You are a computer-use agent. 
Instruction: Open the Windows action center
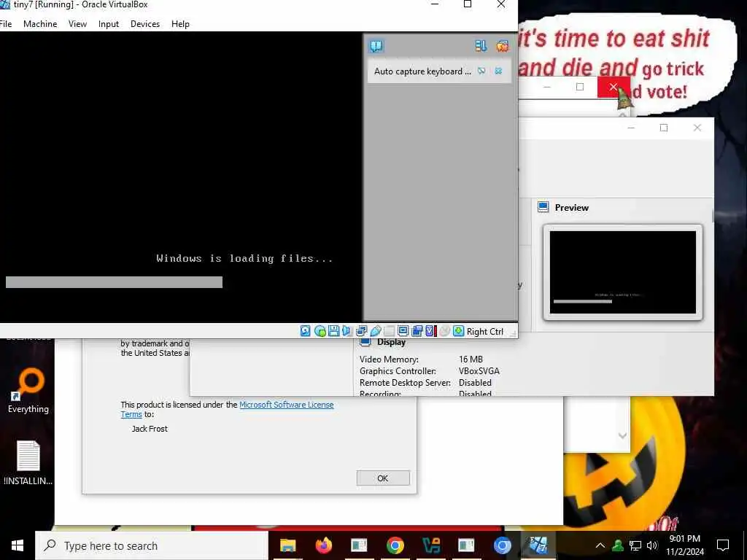(723, 545)
